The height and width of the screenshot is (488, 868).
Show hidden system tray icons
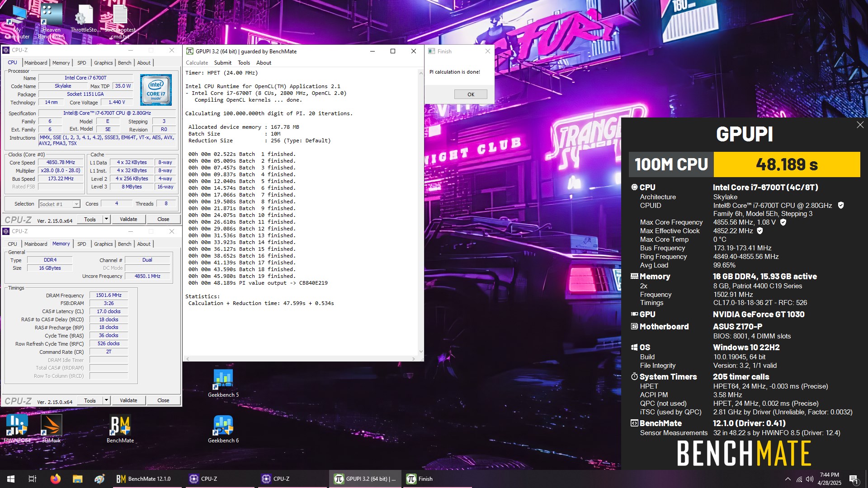pyautogui.click(x=788, y=479)
